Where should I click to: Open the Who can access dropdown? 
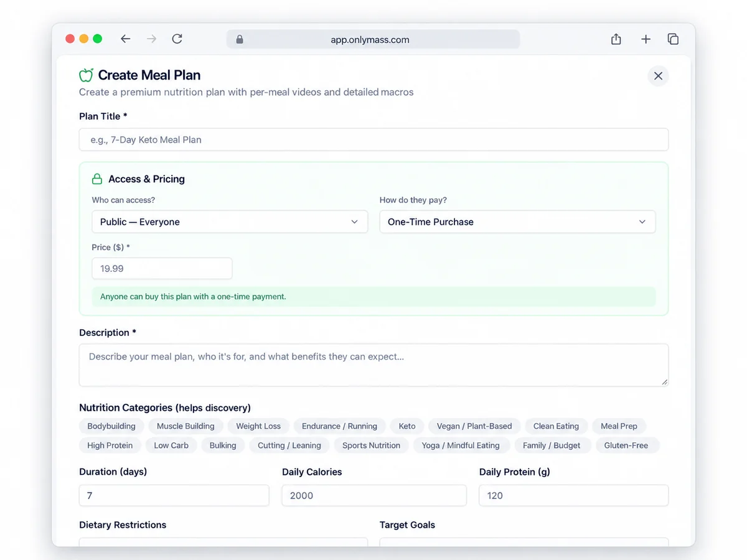click(x=230, y=222)
